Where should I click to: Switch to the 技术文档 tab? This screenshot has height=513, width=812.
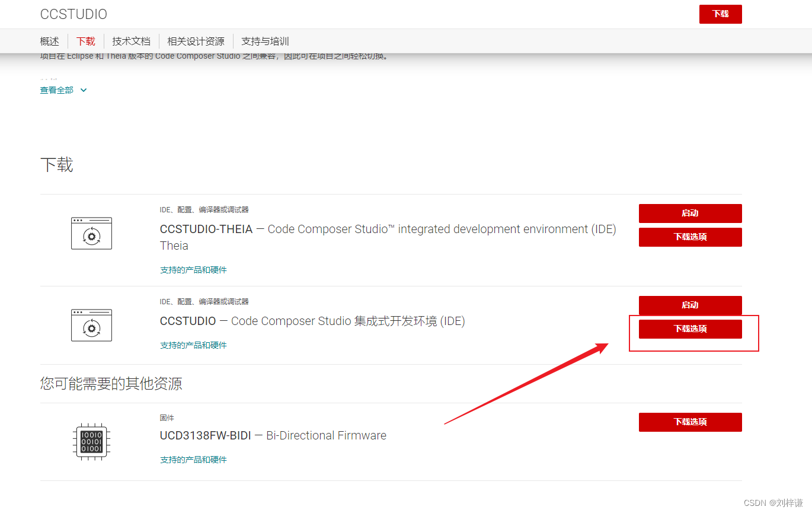coord(132,42)
